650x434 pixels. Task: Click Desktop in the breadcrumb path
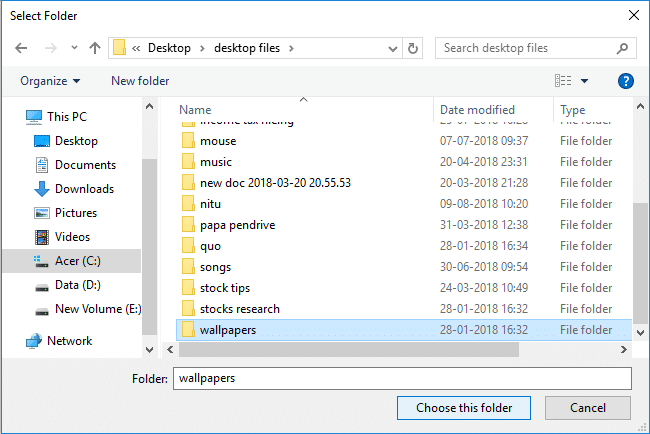(x=169, y=48)
